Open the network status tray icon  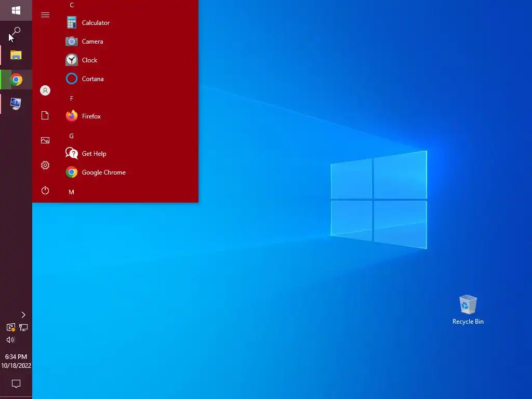click(23, 327)
